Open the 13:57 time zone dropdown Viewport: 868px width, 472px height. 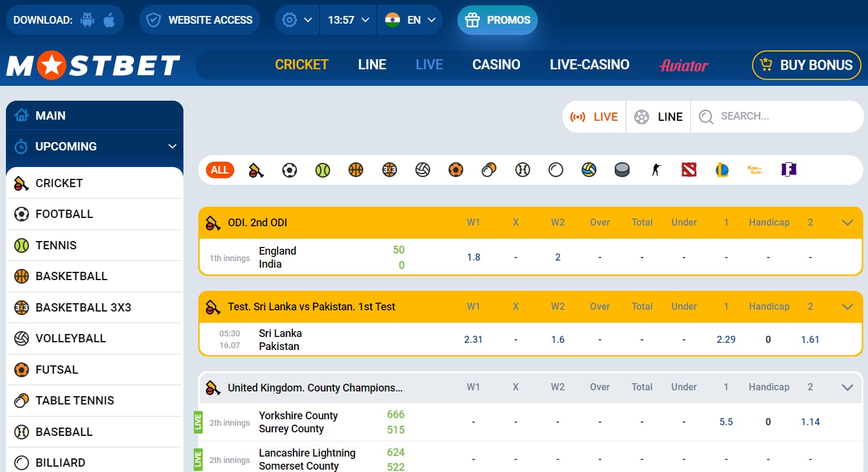coord(349,20)
